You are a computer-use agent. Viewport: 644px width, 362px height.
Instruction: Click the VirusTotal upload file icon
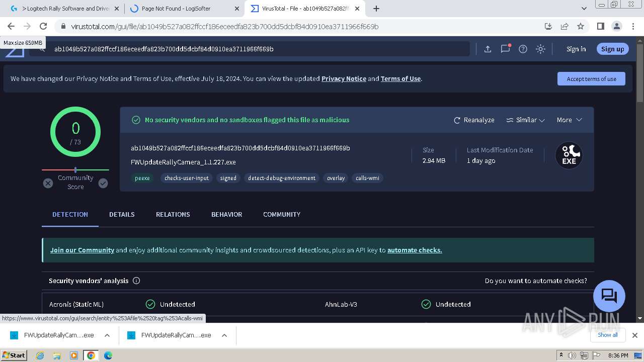click(488, 49)
